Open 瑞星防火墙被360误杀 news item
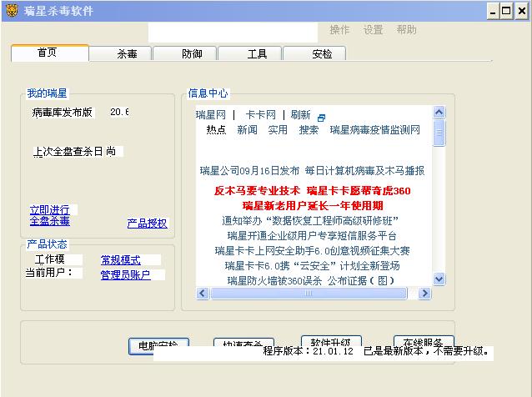Screen dimensions: 532x397 point(311,280)
